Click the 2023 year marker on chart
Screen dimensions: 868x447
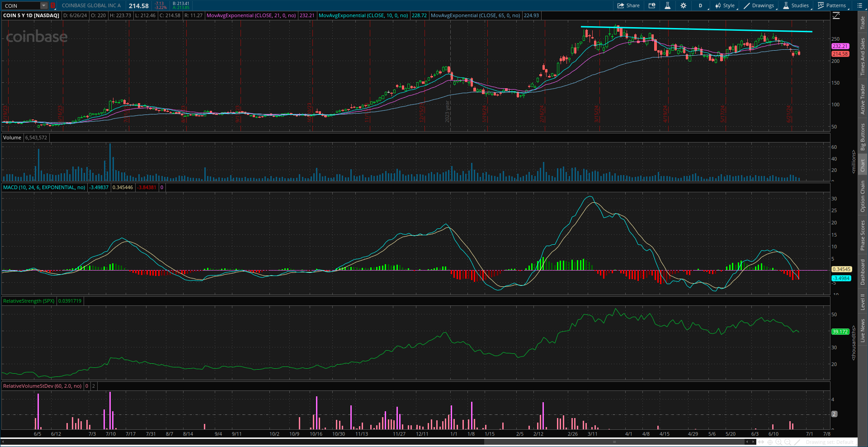(448, 111)
